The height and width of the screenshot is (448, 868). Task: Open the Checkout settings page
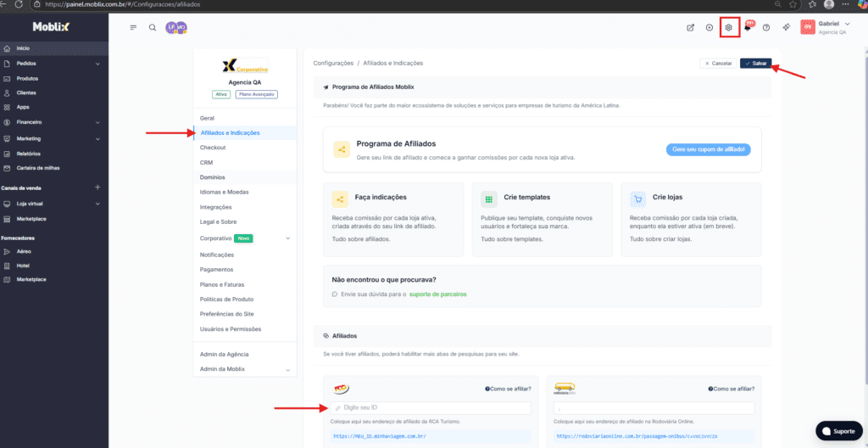(x=213, y=148)
